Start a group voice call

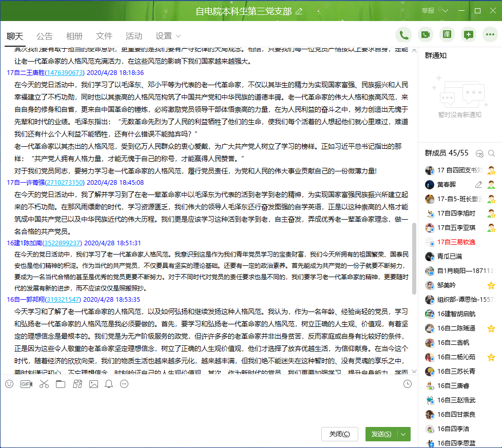pos(403,35)
